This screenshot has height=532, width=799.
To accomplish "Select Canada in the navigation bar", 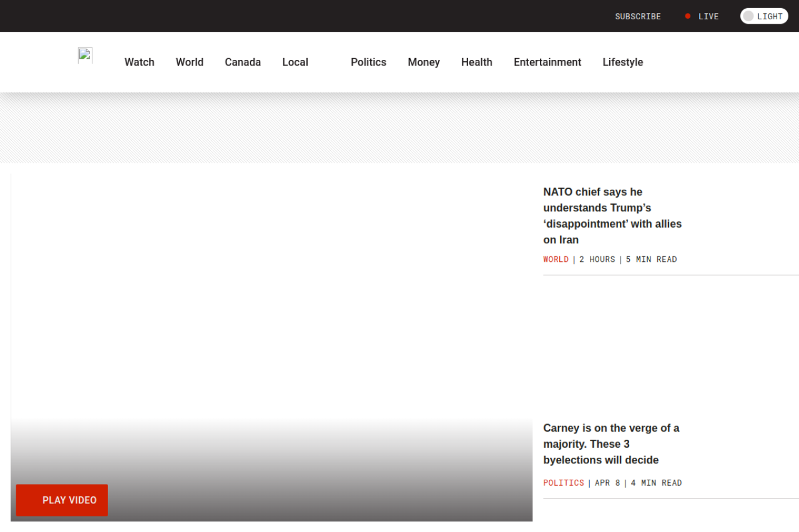I will click(x=243, y=62).
